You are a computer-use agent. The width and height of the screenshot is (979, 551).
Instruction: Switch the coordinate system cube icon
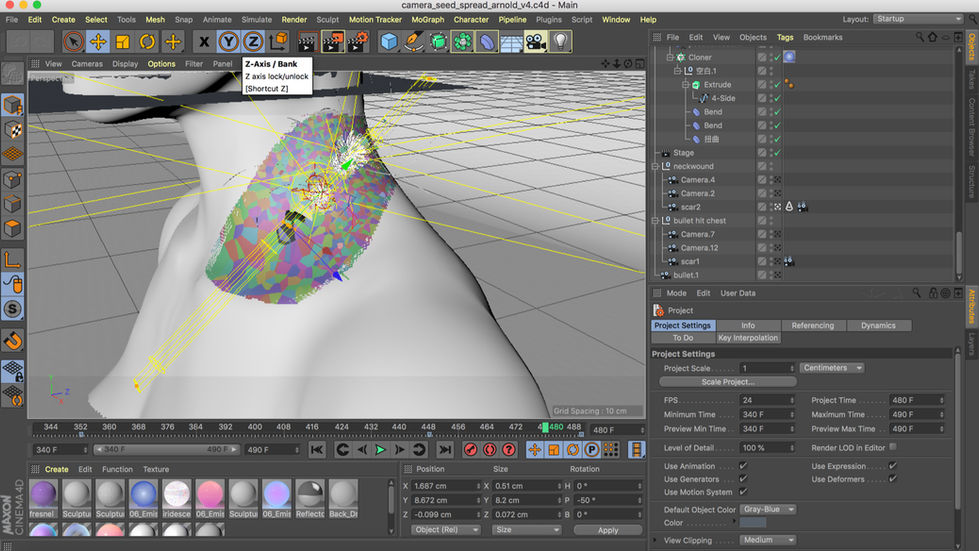click(278, 42)
